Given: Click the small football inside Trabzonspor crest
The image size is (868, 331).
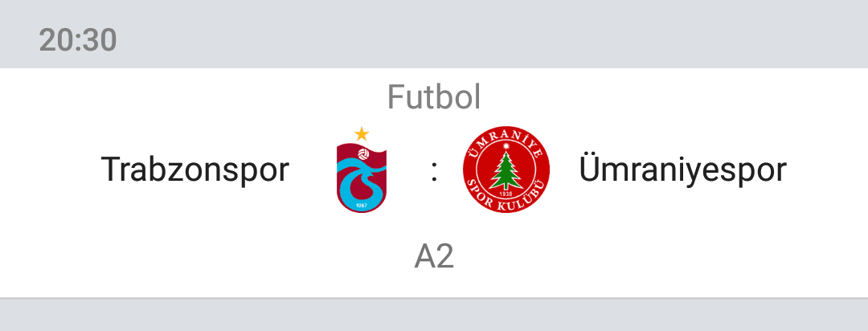Looking at the screenshot, I should click(364, 154).
